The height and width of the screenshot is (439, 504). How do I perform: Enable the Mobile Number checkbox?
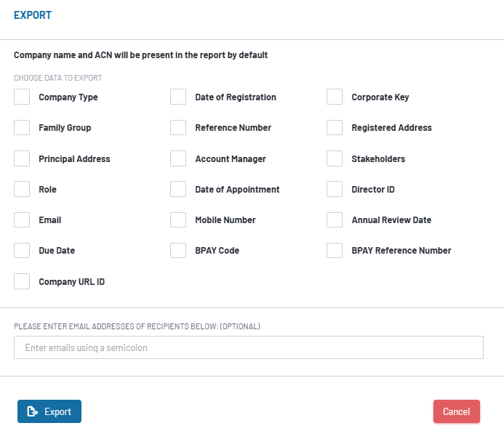point(178,219)
